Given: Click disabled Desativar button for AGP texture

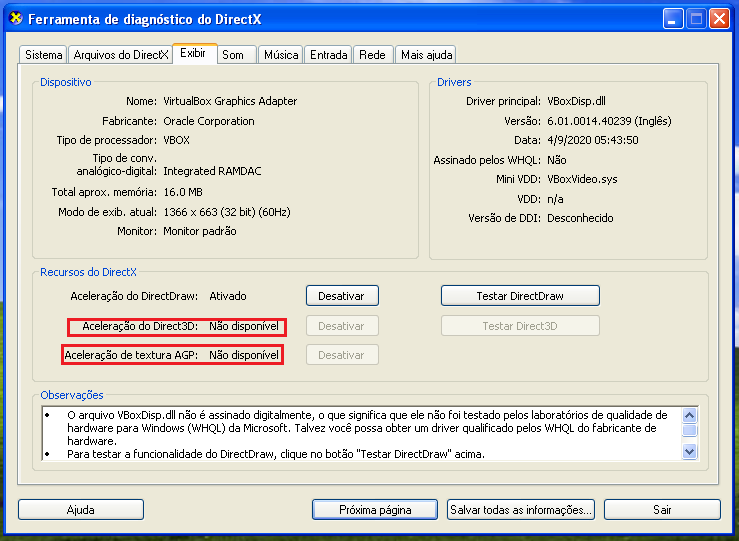Looking at the screenshot, I should pyautogui.click(x=342, y=355).
